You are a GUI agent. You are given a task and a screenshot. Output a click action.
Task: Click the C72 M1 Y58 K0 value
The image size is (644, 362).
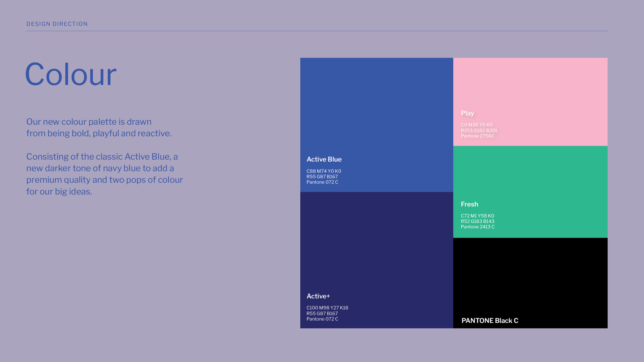(477, 216)
